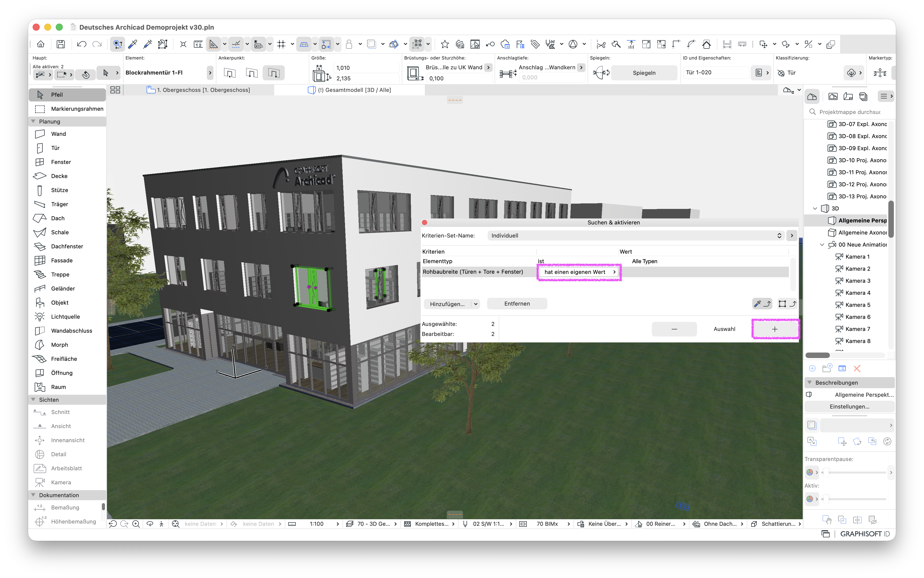Click the Favorites star icon
This screenshot has width=924, height=578.
pos(445,44)
